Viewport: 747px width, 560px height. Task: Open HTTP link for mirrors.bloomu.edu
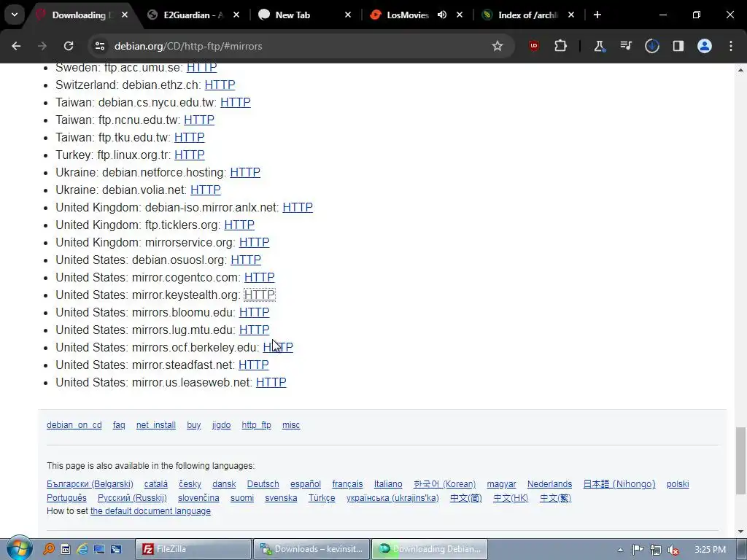coord(254,312)
